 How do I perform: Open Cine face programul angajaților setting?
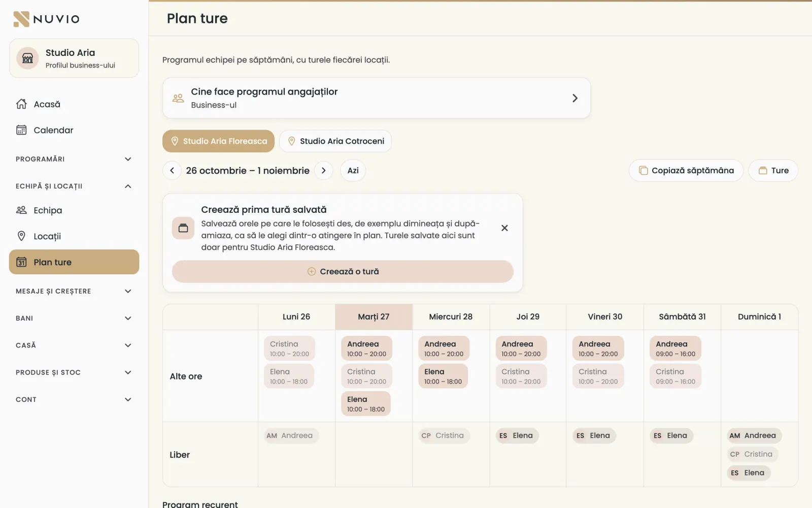click(377, 98)
